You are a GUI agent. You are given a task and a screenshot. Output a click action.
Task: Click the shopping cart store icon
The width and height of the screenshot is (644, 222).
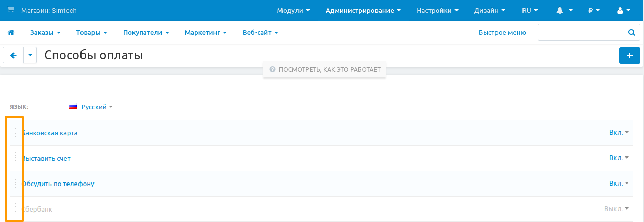pyautogui.click(x=11, y=10)
